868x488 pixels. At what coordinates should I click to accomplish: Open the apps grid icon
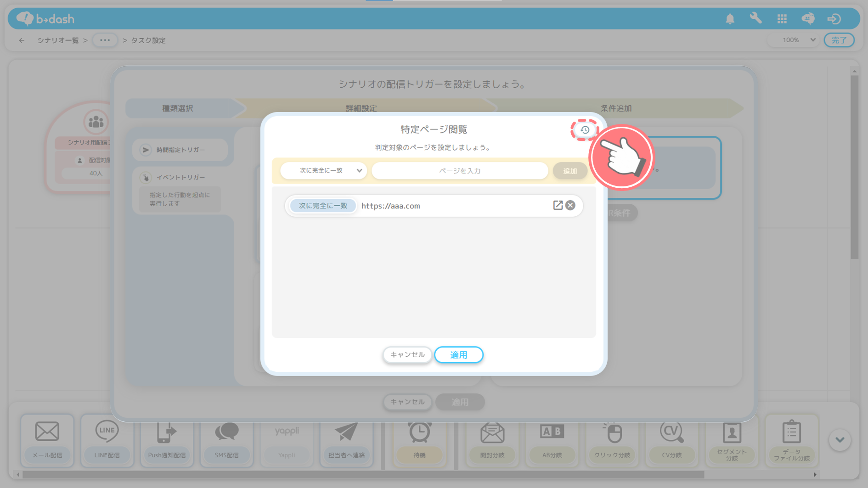pos(782,19)
